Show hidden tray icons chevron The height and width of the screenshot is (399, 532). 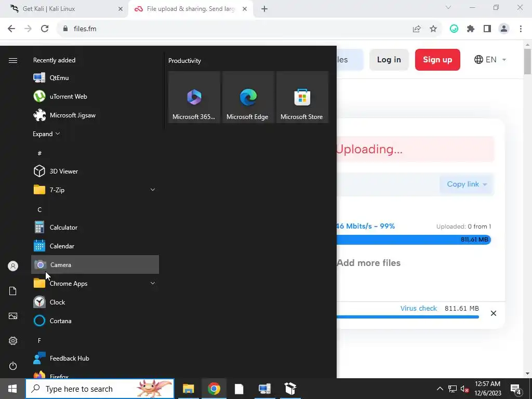[440, 389]
